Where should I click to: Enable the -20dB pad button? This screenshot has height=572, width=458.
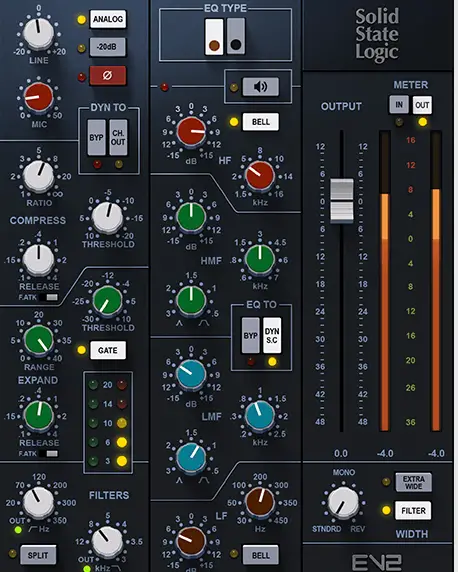108,47
